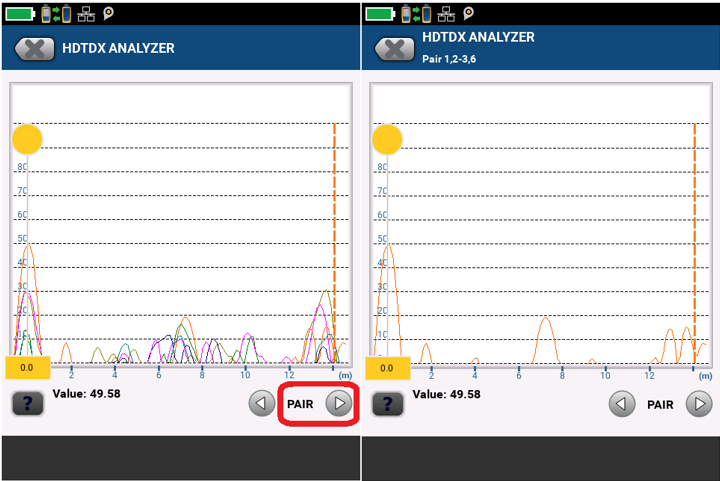
Task: Tap the battery status icon in right panel
Action: (x=380, y=14)
